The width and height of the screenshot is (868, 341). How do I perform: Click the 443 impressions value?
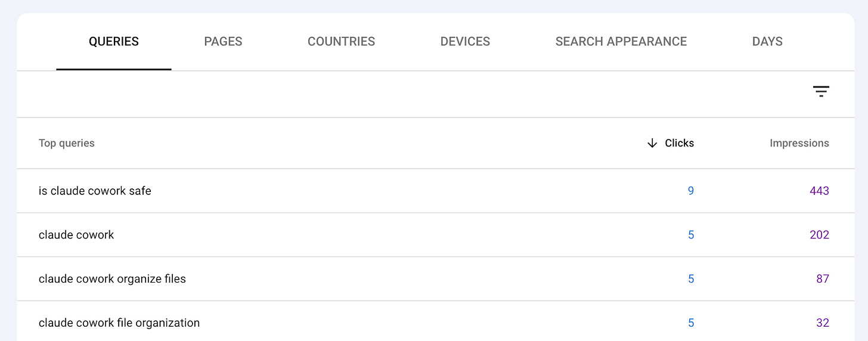tap(819, 191)
